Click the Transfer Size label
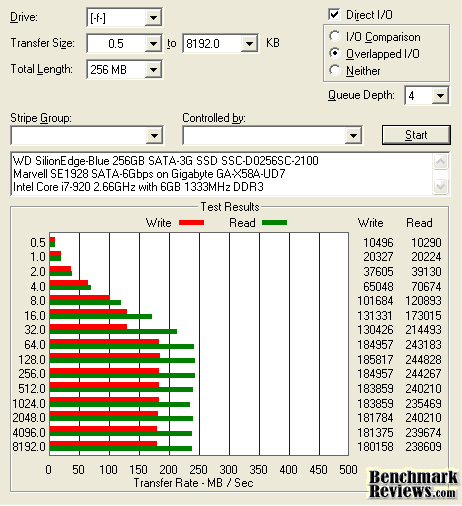The image size is (462, 506). [43, 43]
